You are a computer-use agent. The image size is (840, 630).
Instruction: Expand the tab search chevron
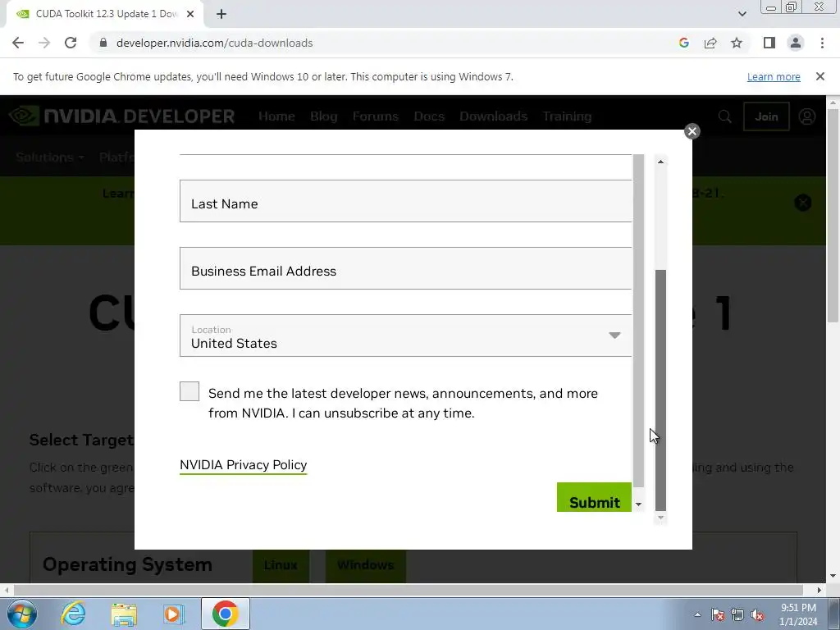point(742,14)
